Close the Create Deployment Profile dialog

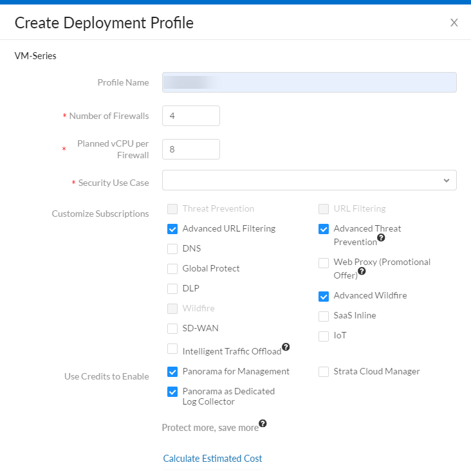click(x=454, y=23)
